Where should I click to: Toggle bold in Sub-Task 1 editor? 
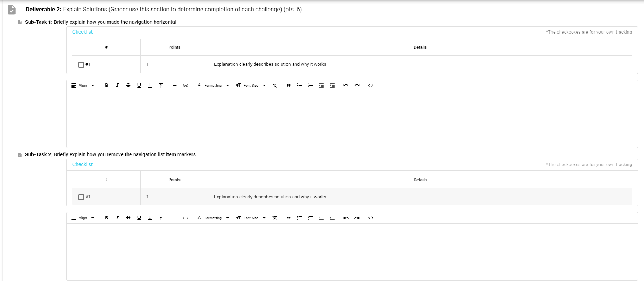(x=106, y=85)
